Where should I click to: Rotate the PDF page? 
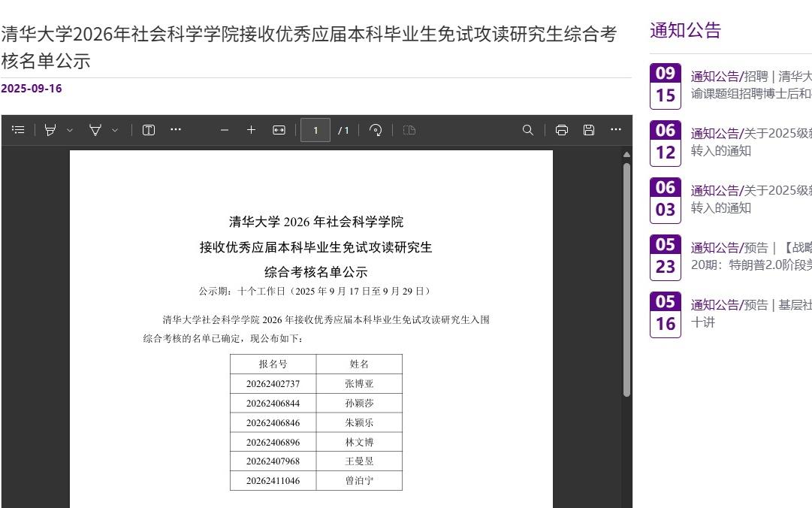376,129
